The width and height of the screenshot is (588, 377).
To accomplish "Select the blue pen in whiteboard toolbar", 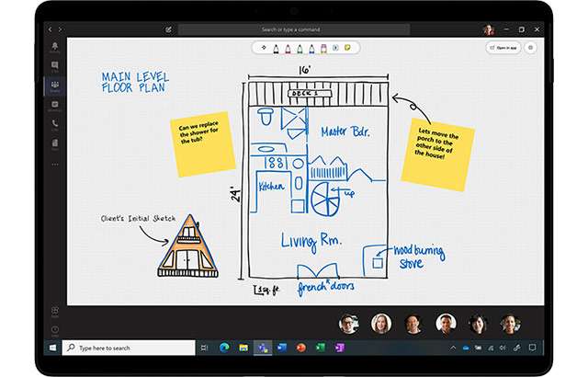I will click(x=311, y=49).
